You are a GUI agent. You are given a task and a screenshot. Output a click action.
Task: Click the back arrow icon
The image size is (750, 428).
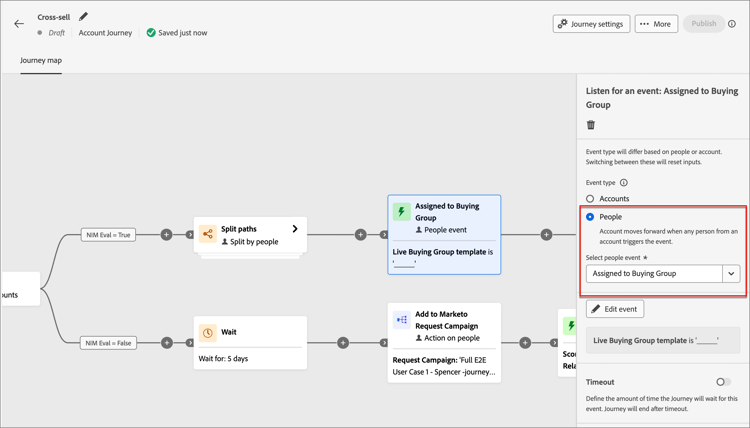(x=19, y=24)
